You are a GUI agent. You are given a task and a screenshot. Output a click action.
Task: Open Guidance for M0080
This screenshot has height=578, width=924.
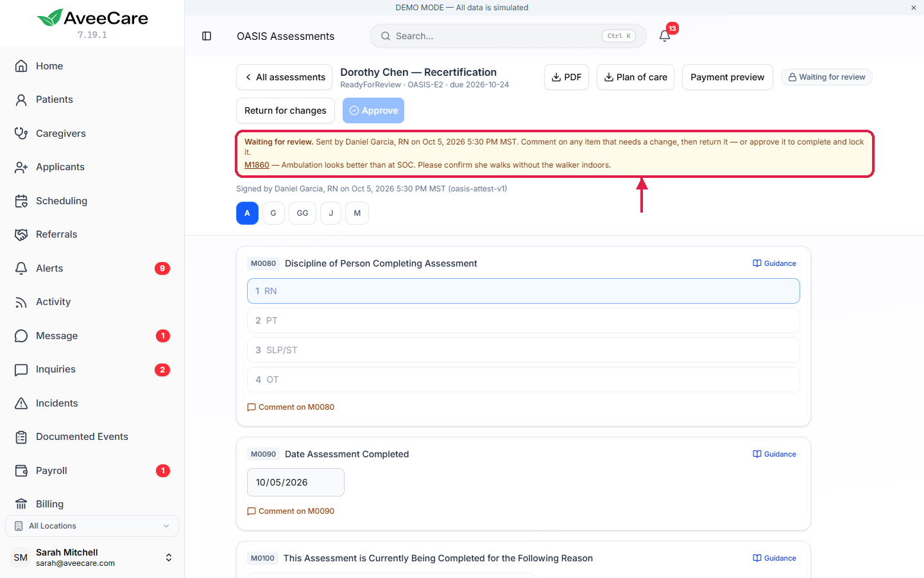point(774,263)
